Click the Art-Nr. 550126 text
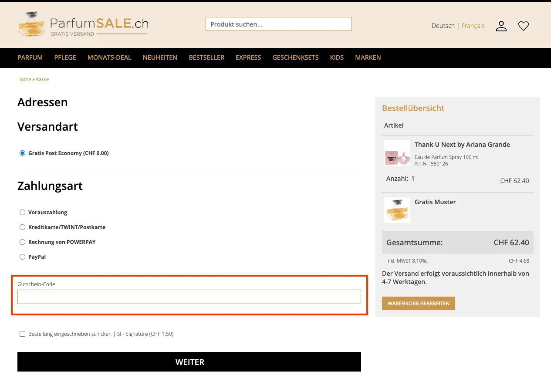The image size is (551, 392). (x=431, y=164)
